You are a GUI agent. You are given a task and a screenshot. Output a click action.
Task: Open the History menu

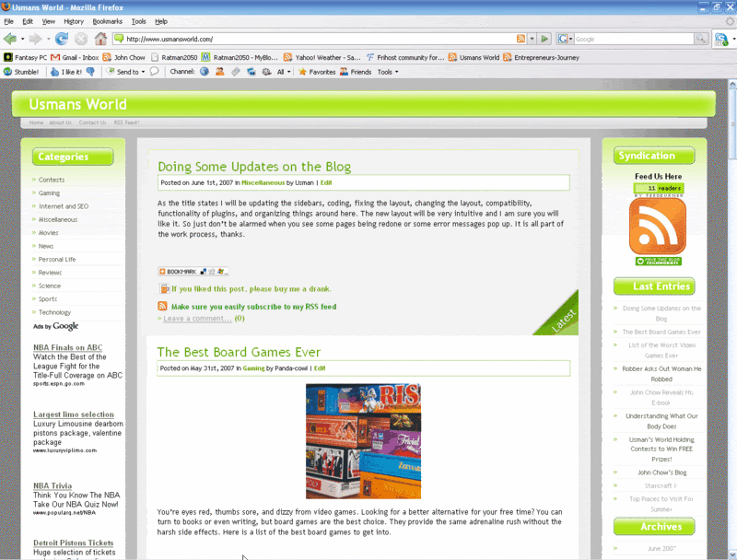[74, 20]
